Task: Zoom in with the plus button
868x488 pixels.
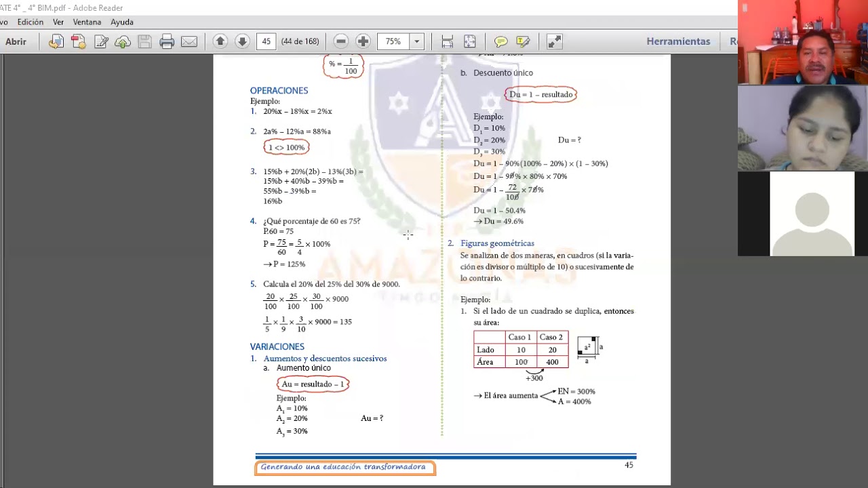Action: tap(363, 41)
